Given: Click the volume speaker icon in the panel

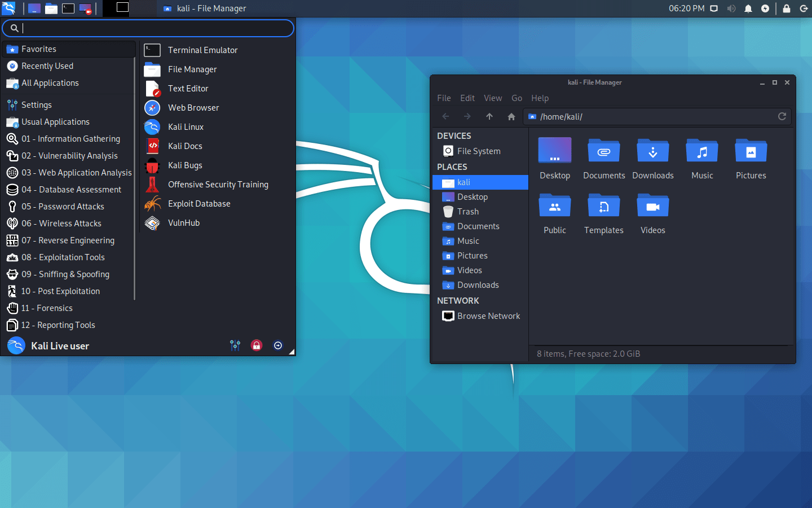Looking at the screenshot, I should (731, 8).
